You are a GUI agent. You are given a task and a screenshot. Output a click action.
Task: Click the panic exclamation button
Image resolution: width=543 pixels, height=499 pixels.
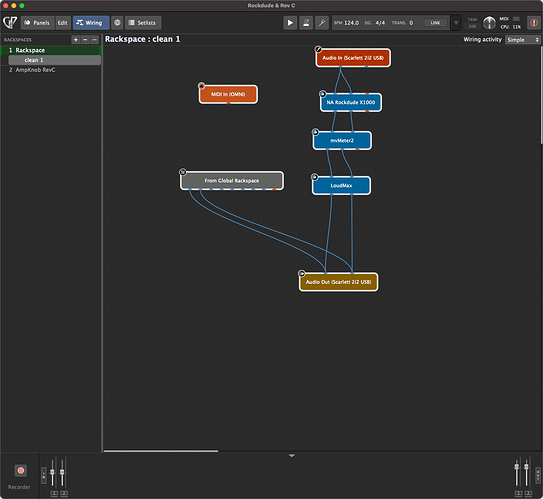click(x=533, y=23)
